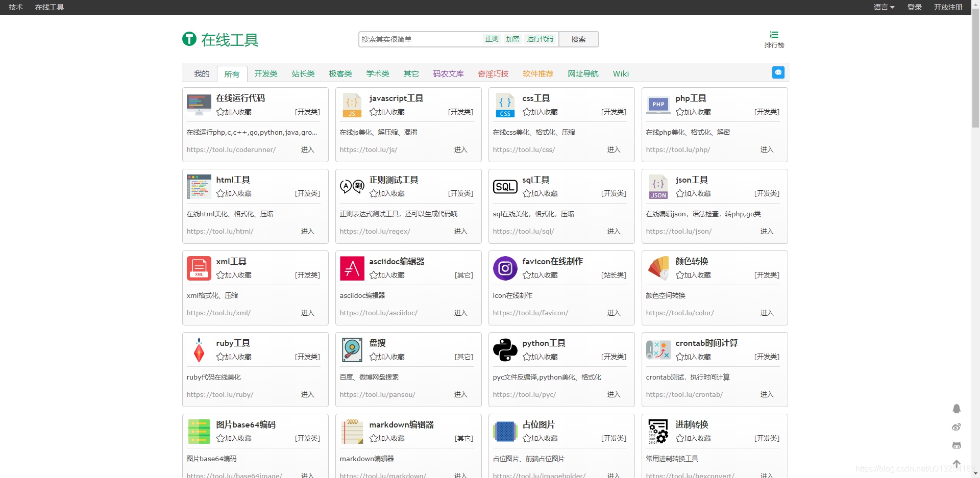980x478 pixels.
Task: Click the 加密 search suggestion tag
Action: (512, 39)
